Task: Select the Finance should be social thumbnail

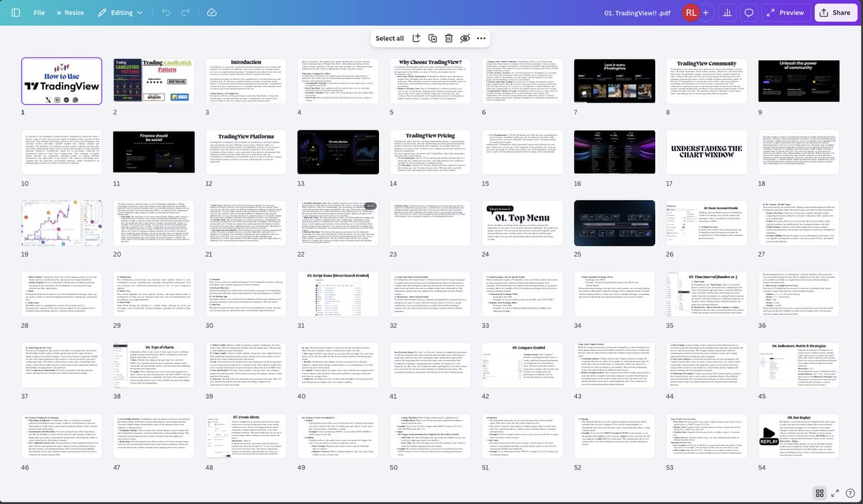Action: 153,151
